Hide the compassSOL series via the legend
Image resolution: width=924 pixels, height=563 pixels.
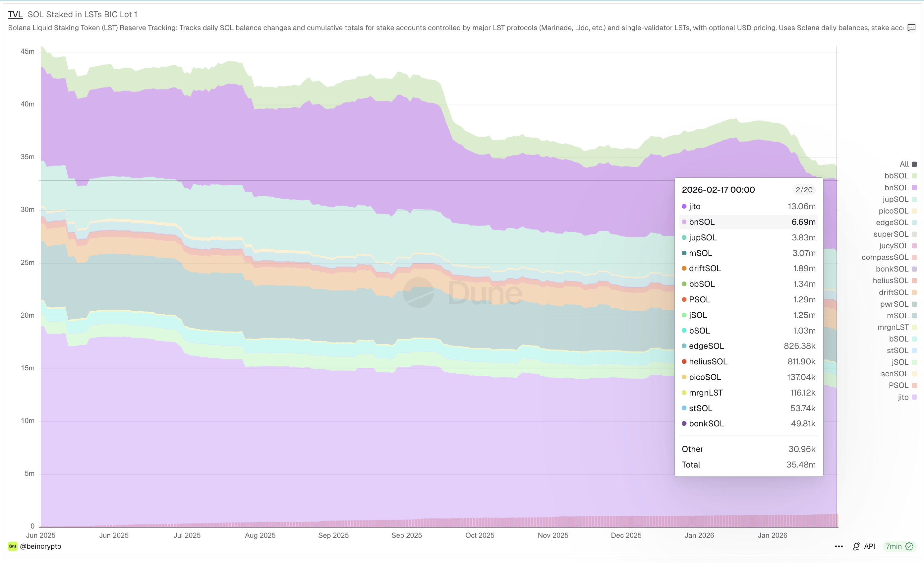pyautogui.click(x=885, y=257)
